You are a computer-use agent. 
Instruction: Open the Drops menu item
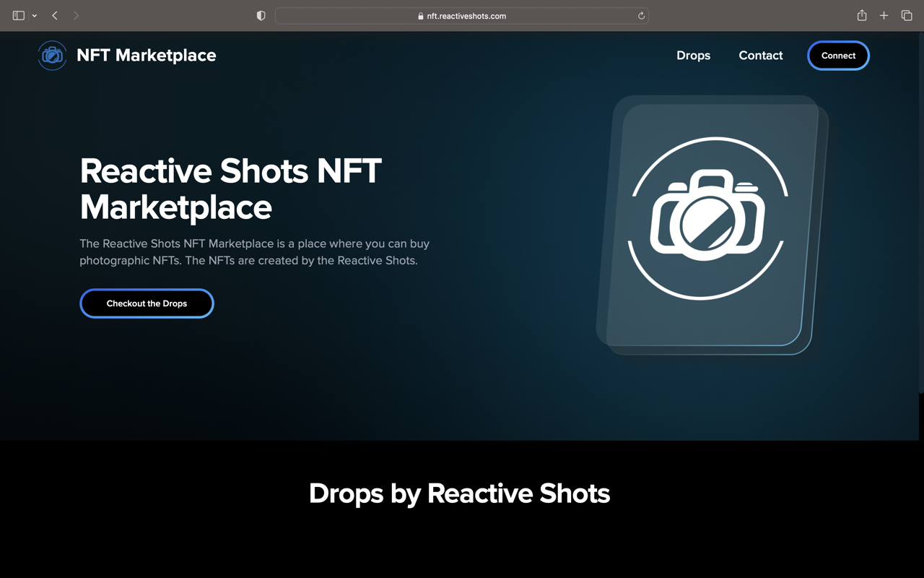(x=693, y=55)
